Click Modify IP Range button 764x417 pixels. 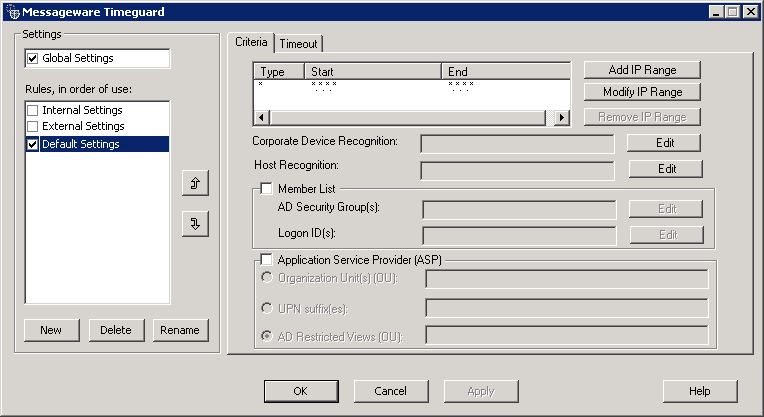pyautogui.click(x=642, y=92)
